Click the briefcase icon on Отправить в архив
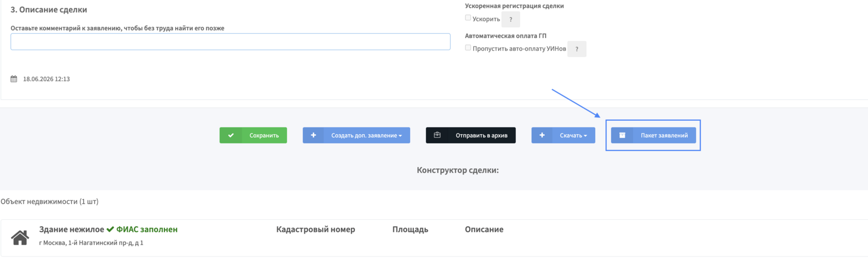The image size is (868, 272). [437, 135]
